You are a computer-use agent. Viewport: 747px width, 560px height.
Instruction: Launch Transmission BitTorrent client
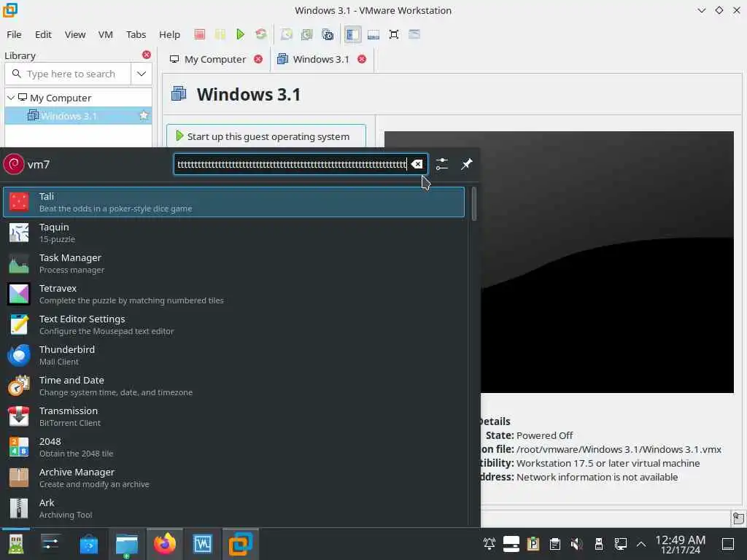(x=233, y=416)
